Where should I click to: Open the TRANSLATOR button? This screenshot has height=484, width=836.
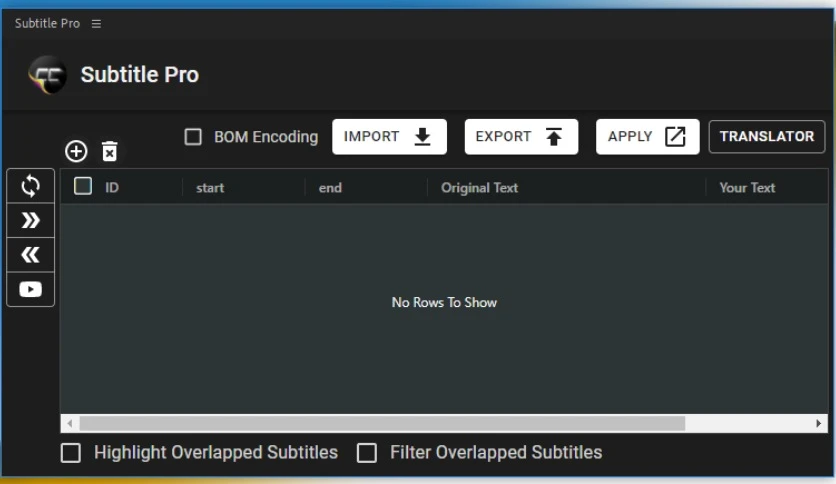(767, 137)
